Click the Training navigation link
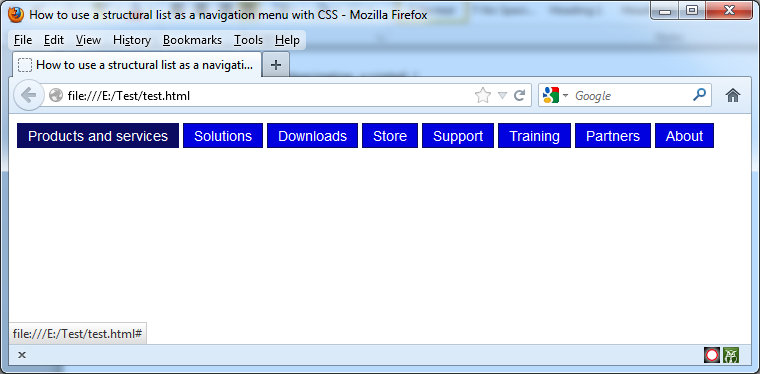Screen dimensions: 760x374 coord(535,136)
